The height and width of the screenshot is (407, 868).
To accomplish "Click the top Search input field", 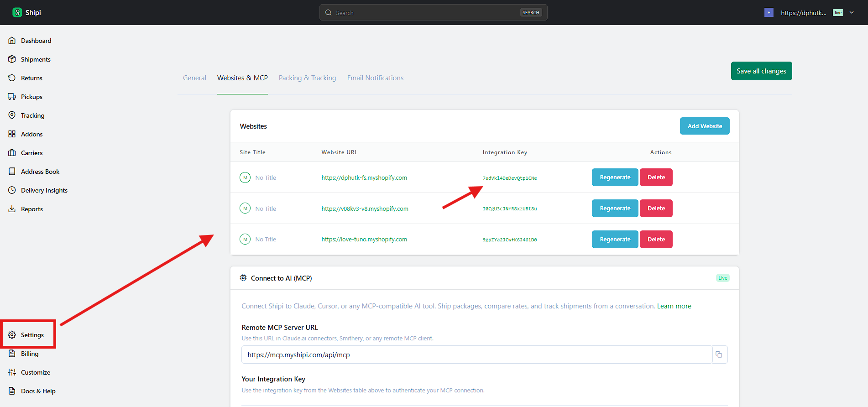I will 424,13.
